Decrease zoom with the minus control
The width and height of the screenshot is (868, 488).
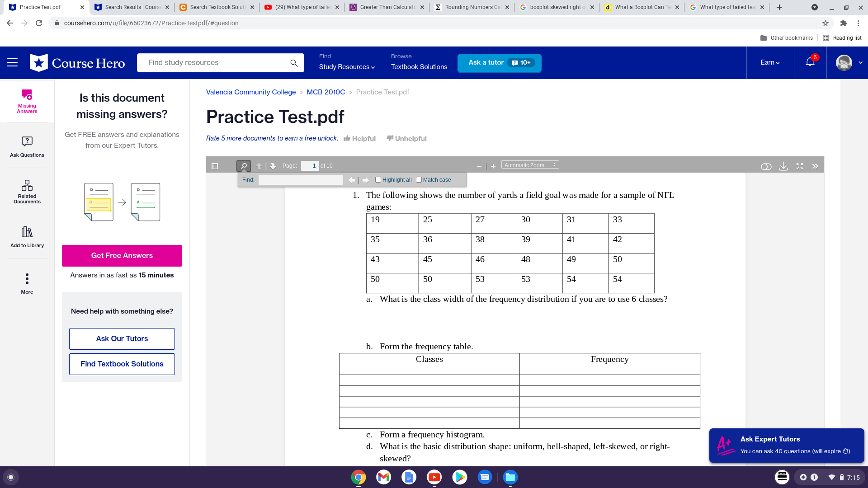[x=479, y=166]
